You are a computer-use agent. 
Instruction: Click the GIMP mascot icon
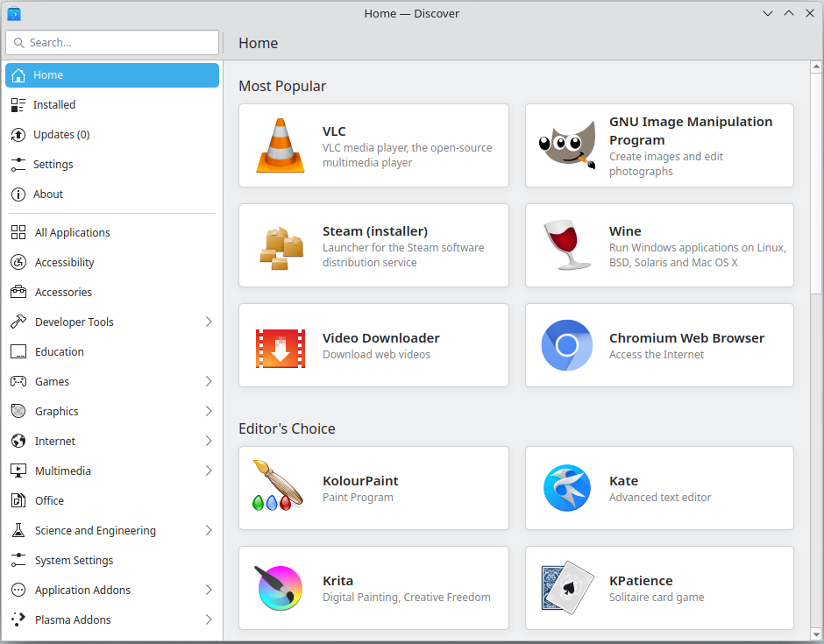click(567, 145)
